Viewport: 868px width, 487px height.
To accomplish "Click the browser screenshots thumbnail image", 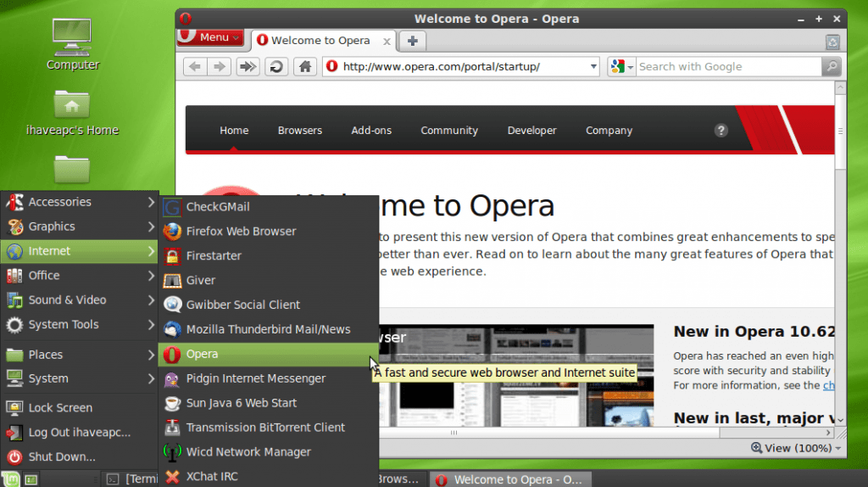I will pyautogui.click(x=516, y=376).
